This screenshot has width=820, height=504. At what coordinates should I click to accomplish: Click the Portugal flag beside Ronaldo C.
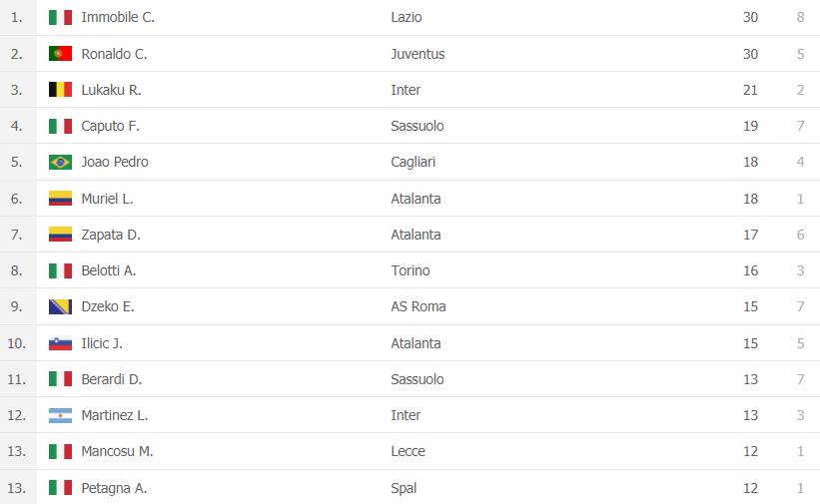(60, 53)
